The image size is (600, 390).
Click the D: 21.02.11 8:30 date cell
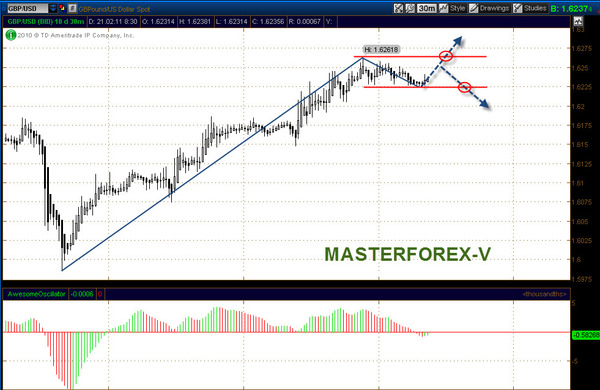point(113,21)
